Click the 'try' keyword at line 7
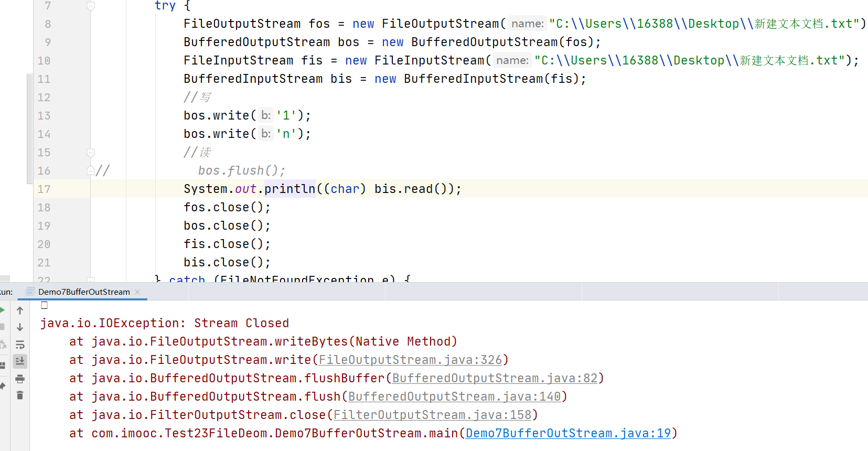The width and height of the screenshot is (868, 451). click(165, 6)
